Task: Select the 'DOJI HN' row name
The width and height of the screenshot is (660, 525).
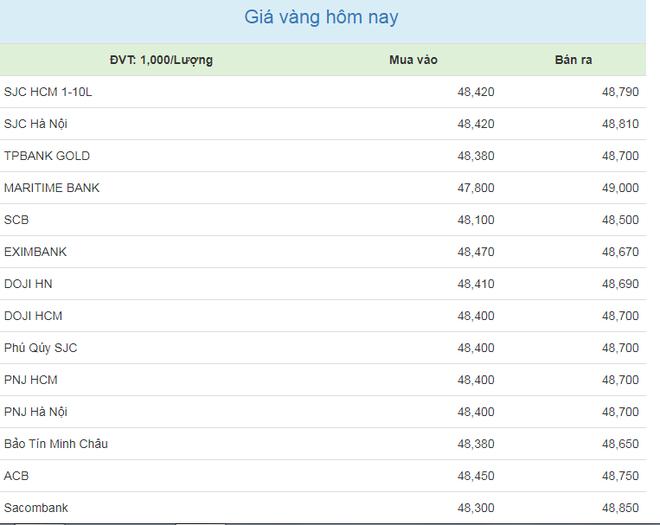Action: pos(28,284)
